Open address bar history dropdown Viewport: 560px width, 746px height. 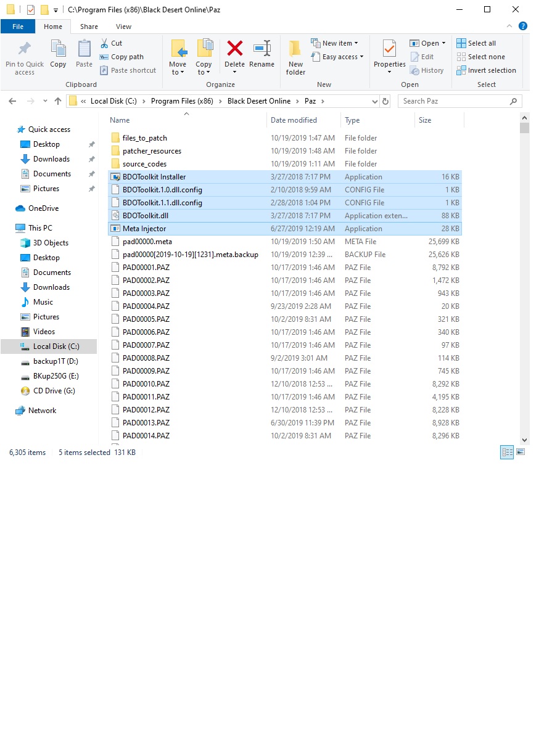(374, 101)
